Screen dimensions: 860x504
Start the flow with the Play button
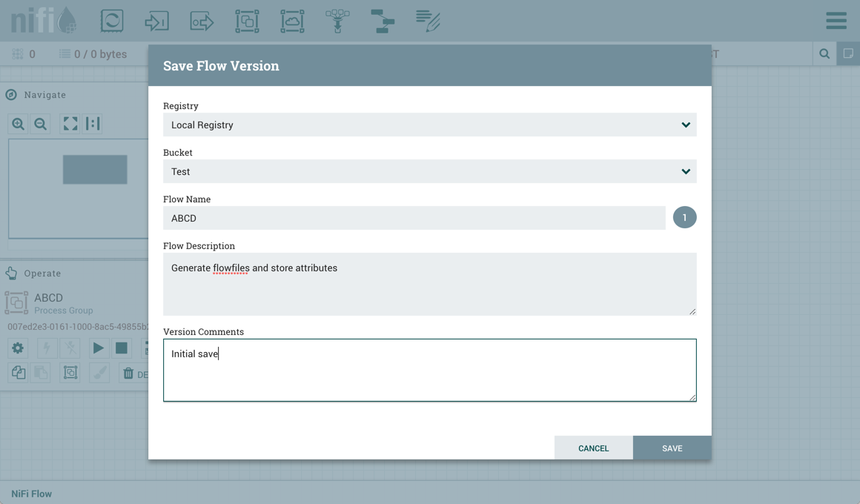[x=99, y=348]
